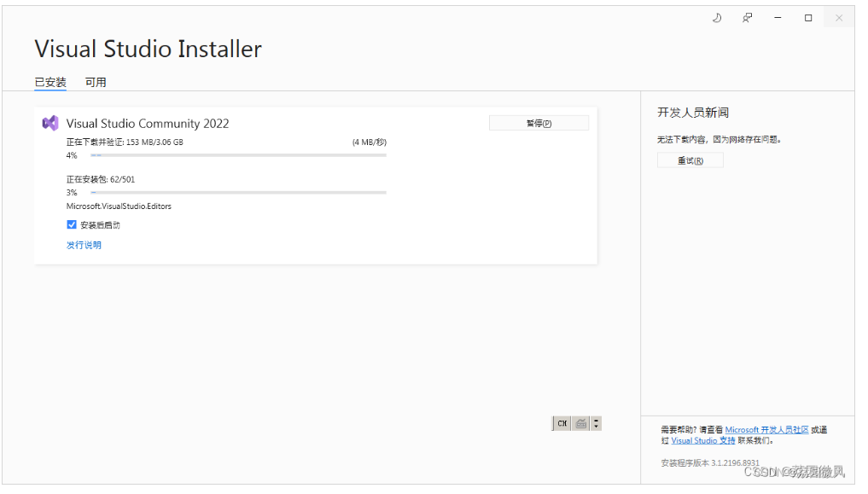
Task: Click the download speed text (4 MB/秒)
Action: [370, 142]
